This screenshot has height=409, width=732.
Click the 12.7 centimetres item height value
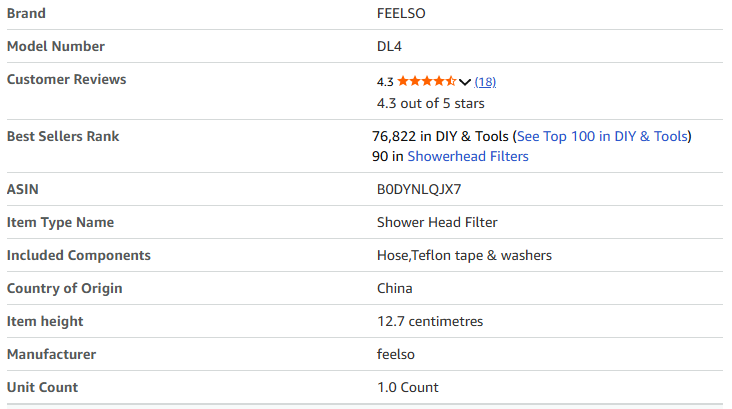coord(430,321)
